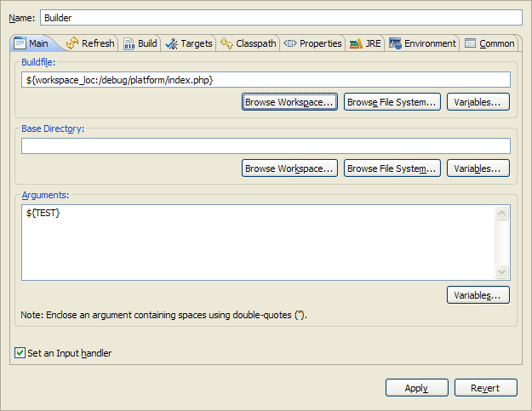Click the Properties tab icon
This screenshot has width=532, height=411.
(289, 43)
